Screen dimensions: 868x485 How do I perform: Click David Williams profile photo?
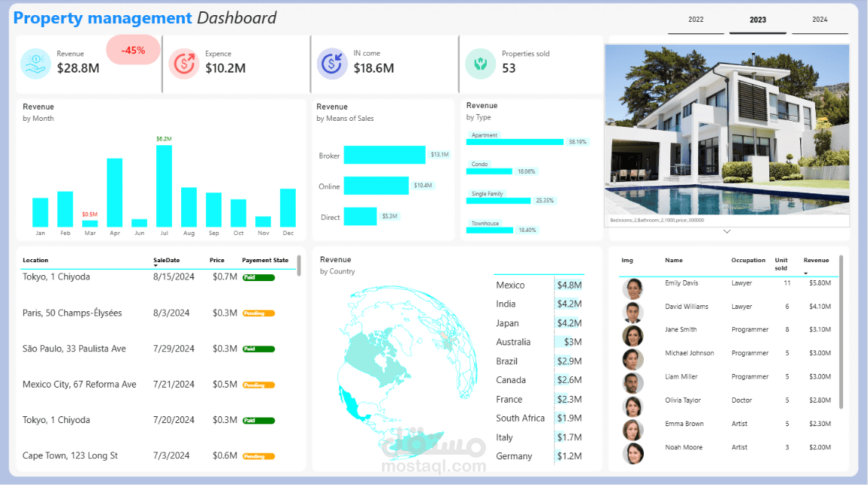coord(633,313)
